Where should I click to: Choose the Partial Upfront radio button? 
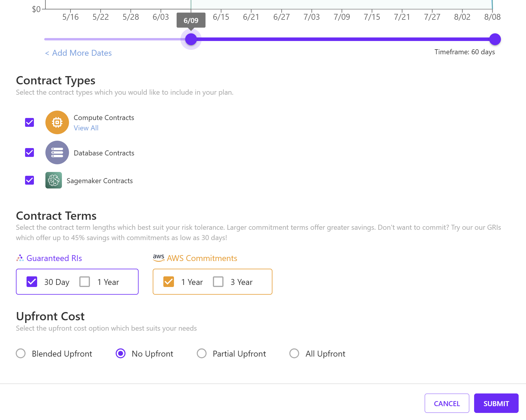pyautogui.click(x=202, y=353)
